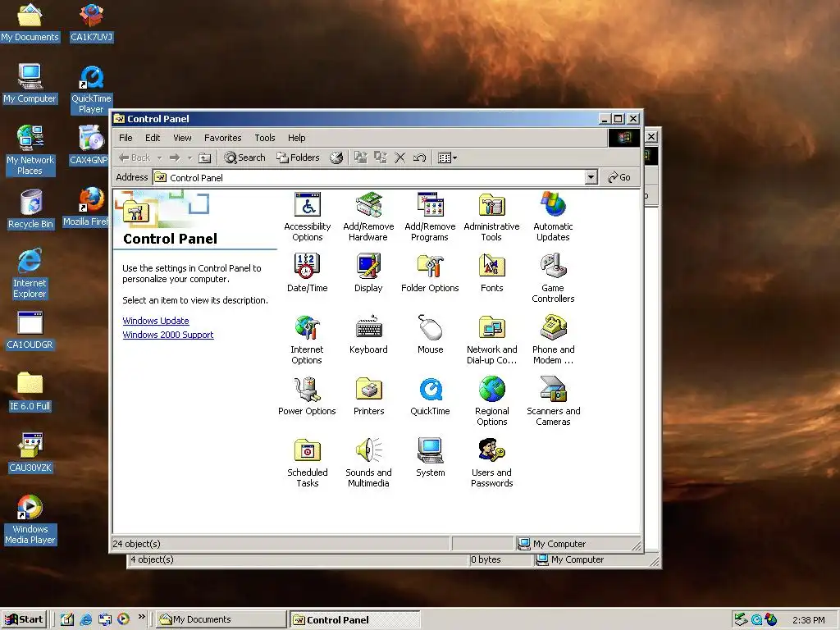The image size is (840, 630).
Task: Expand the Address bar dropdown
Action: point(591,177)
